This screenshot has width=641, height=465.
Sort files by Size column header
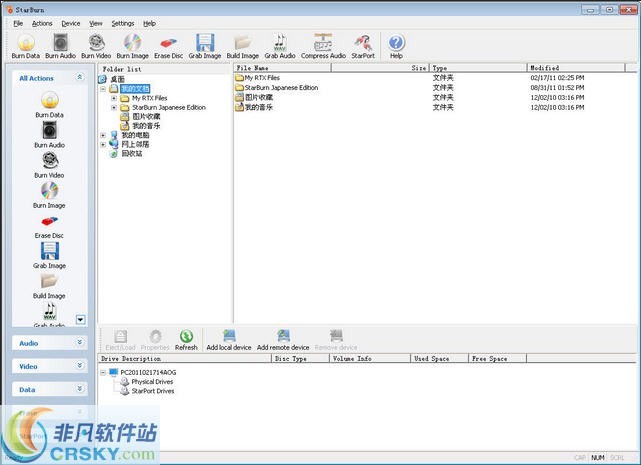tap(380, 68)
